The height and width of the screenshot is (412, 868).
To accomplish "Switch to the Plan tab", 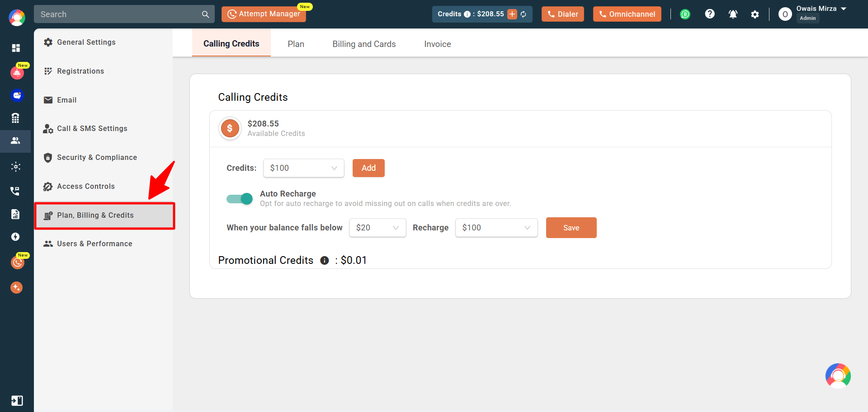I will (x=296, y=44).
